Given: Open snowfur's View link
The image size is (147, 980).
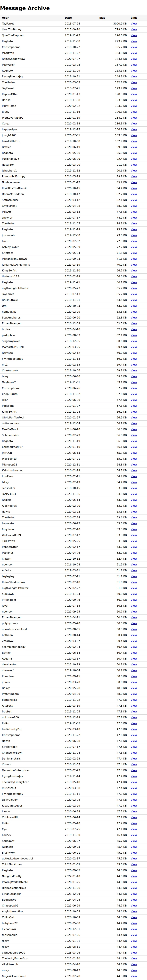Looking at the screenshot, I should click(x=134, y=218).
